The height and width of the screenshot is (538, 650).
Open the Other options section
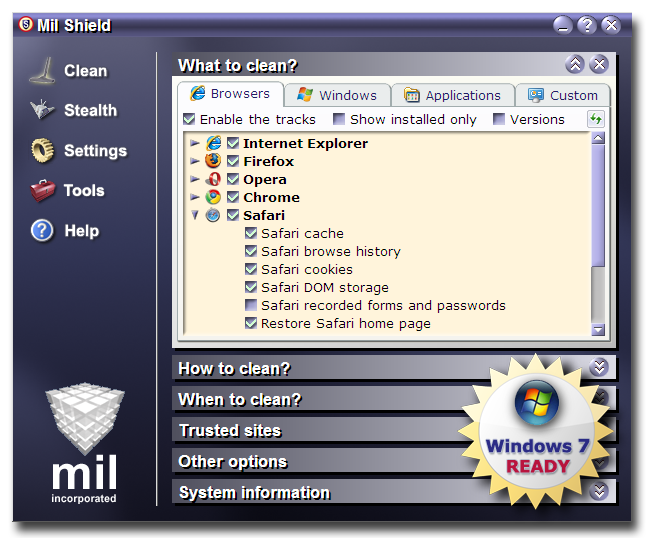(x=394, y=461)
